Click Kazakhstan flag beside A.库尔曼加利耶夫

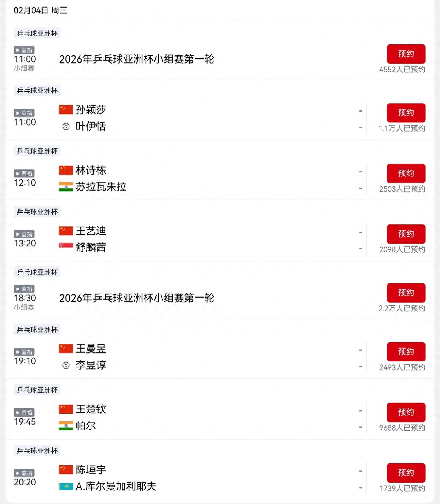[66, 486]
